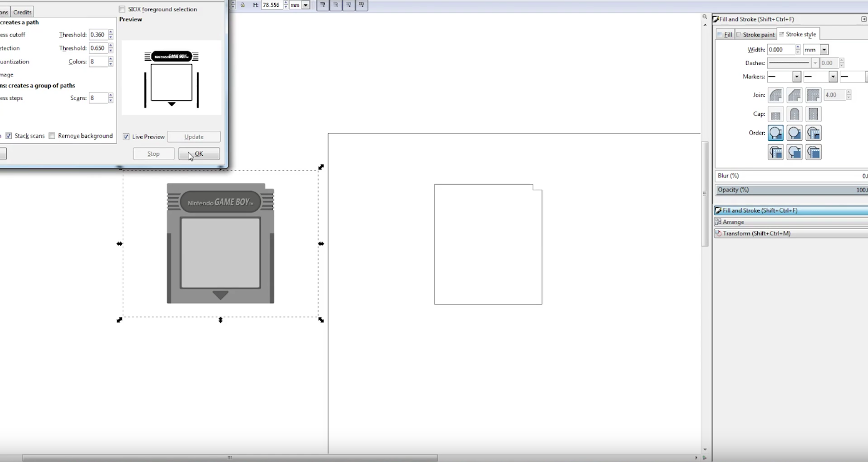
Task: Open the stroke width units dropdown
Action: click(x=823, y=49)
